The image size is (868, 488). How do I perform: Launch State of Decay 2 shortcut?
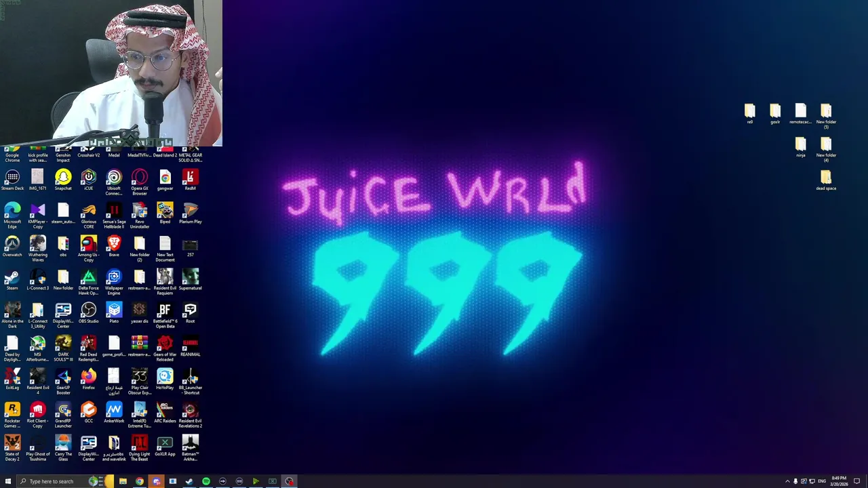[12, 448]
